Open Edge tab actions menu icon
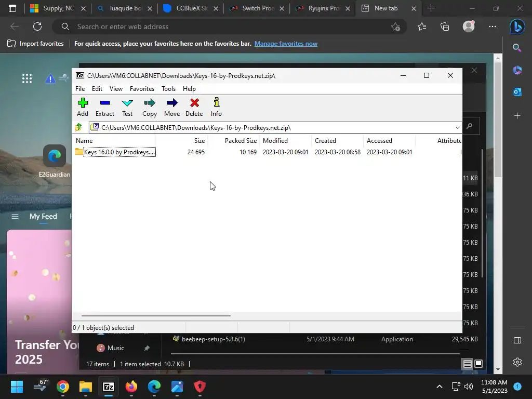The height and width of the screenshot is (399, 532). point(12,8)
